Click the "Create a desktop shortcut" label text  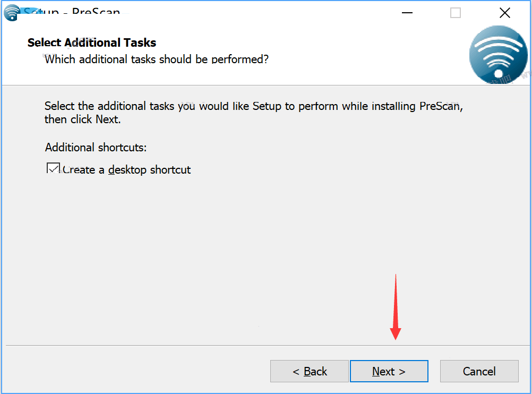[x=127, y=170]
